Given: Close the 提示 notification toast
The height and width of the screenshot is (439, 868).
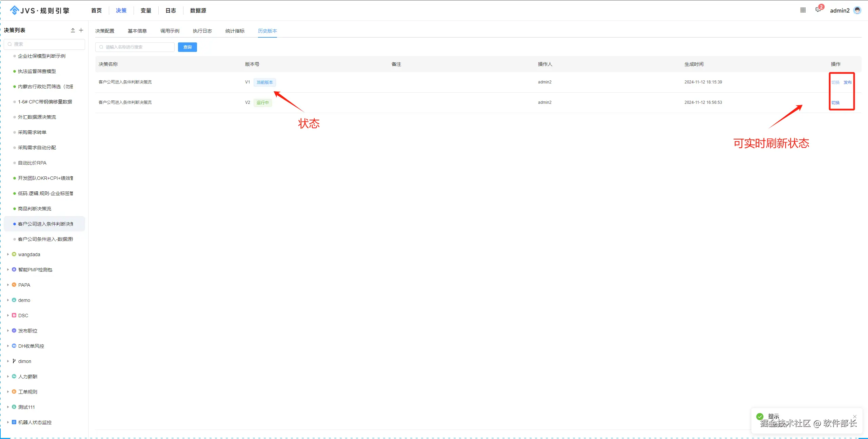Looking at the screenshot, I should (x=855, y=417).
